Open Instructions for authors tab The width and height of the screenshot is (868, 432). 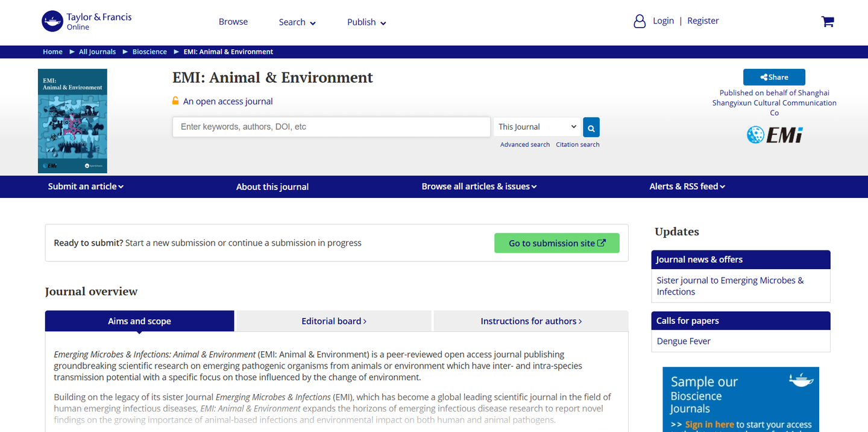click(x=531, y=321)
